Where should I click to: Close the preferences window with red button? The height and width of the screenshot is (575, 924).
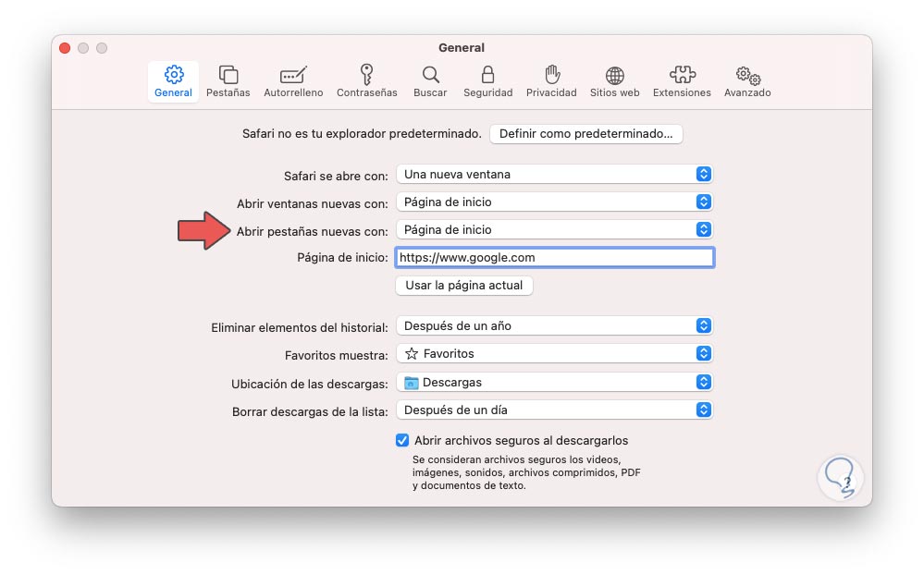click(65, 48)
